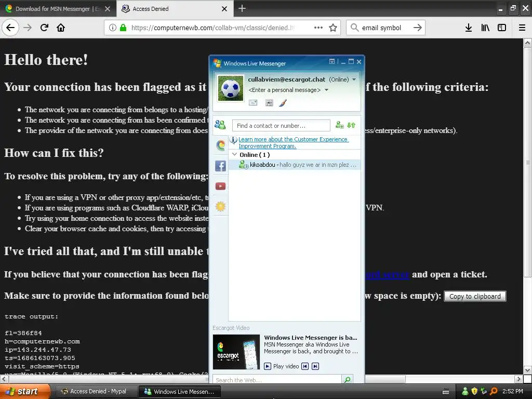
Task: Open the YouTube tab in Messenger sidebar
Action: coord(220,186)
